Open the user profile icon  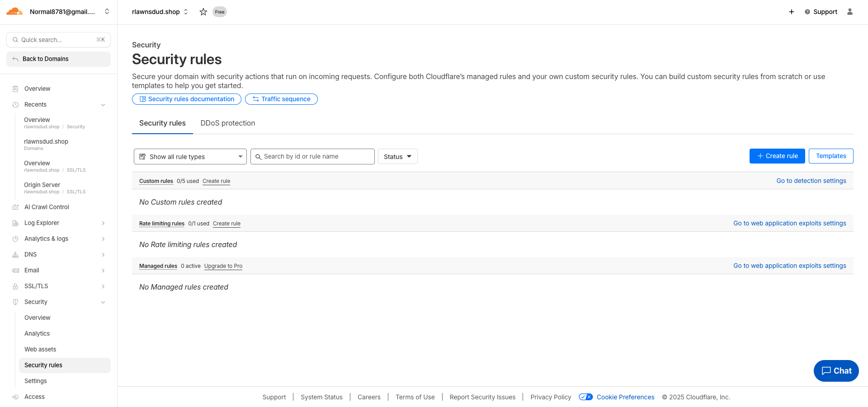[x=850, y=12]
